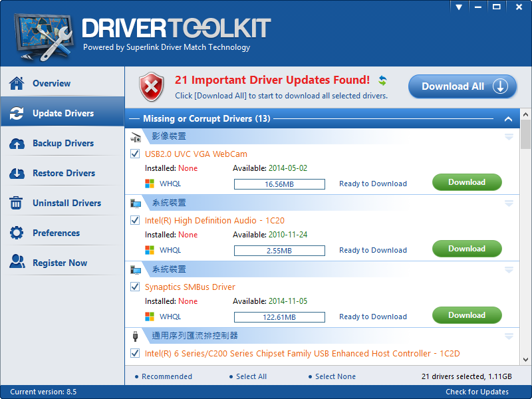Click the Download All button

(x=462, y=86)
